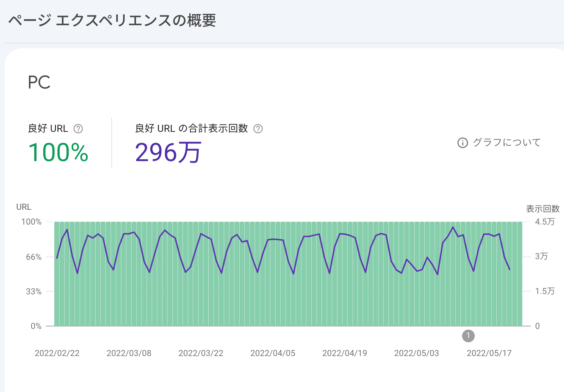Image resolution: width=564 pixels, height=392 pixels.
Task: Click the 良好 URL label
Action: pos(48,128)
